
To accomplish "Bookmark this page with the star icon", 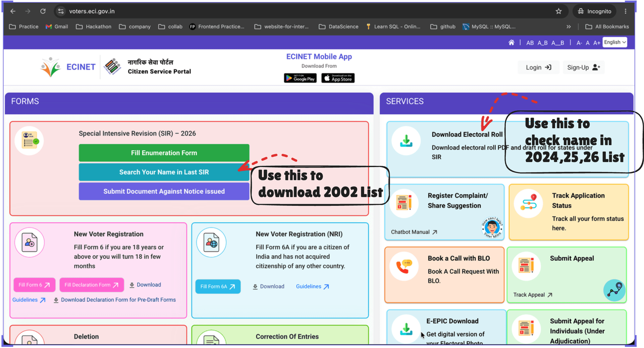I will [x=558, y=11].
